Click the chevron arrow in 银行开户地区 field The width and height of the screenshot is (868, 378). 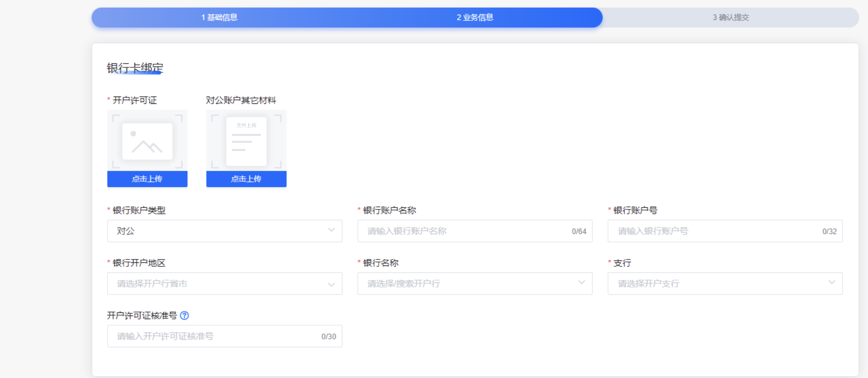[x=331, y=284]
